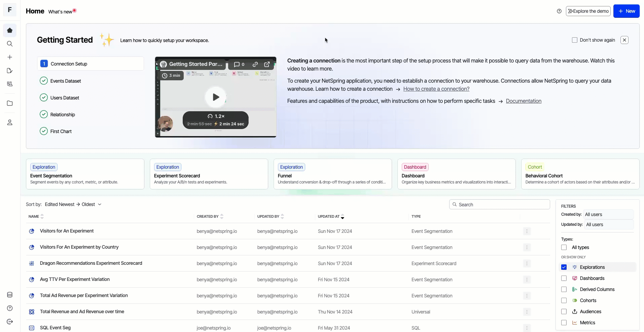Open the help circle icon near Explore demo
Screen dimensions: 644x332
(559, 11)
